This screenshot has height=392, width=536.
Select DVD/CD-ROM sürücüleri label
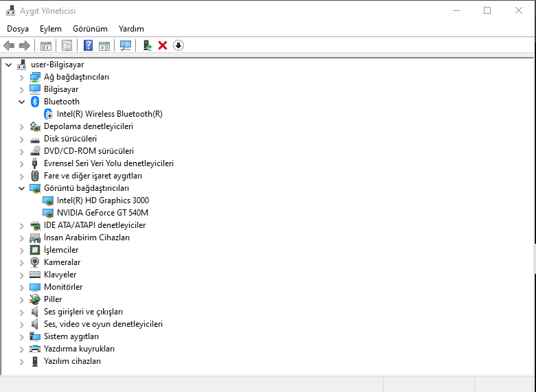point(89,151)
